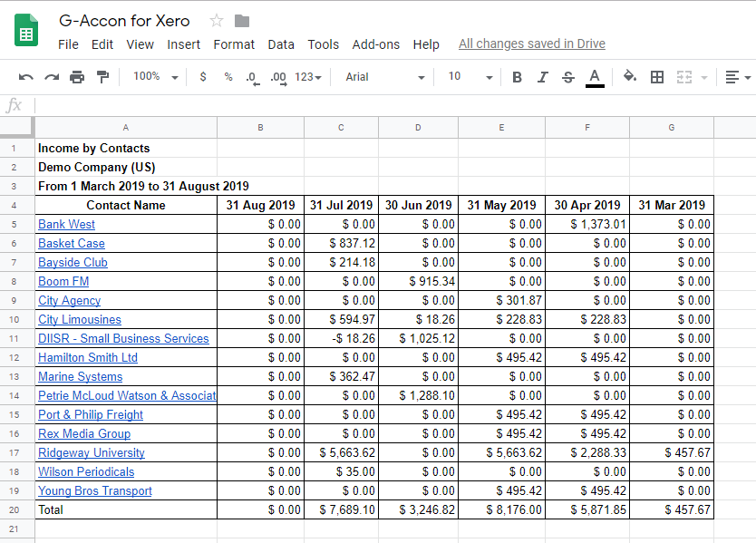Toggle italic formatting
Viewport: 756px width, 543px height.
pyautogui.click(x=542, y=77)
